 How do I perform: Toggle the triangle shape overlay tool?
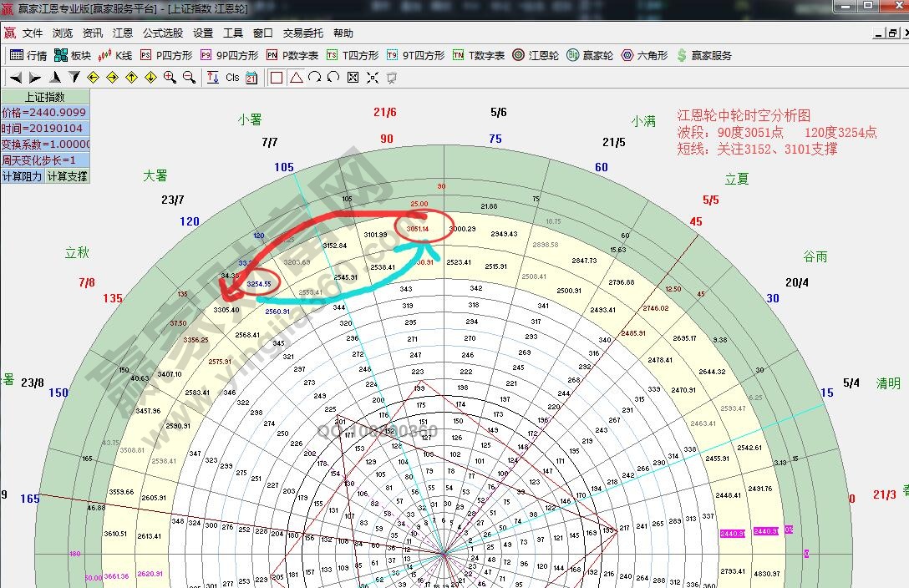click(x=295, y=77)
